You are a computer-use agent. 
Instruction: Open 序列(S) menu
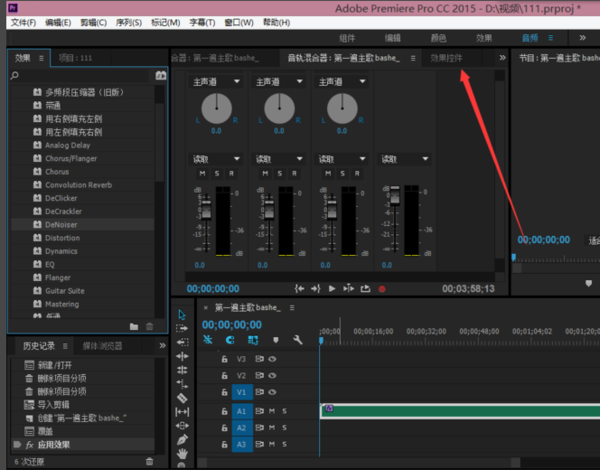(x=129, y=23)
